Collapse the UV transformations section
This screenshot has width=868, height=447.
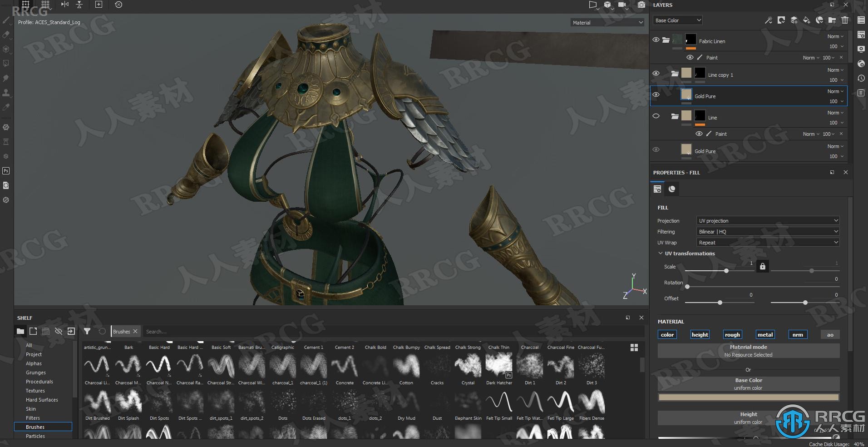pyautogui.click(x=661, y=253)
